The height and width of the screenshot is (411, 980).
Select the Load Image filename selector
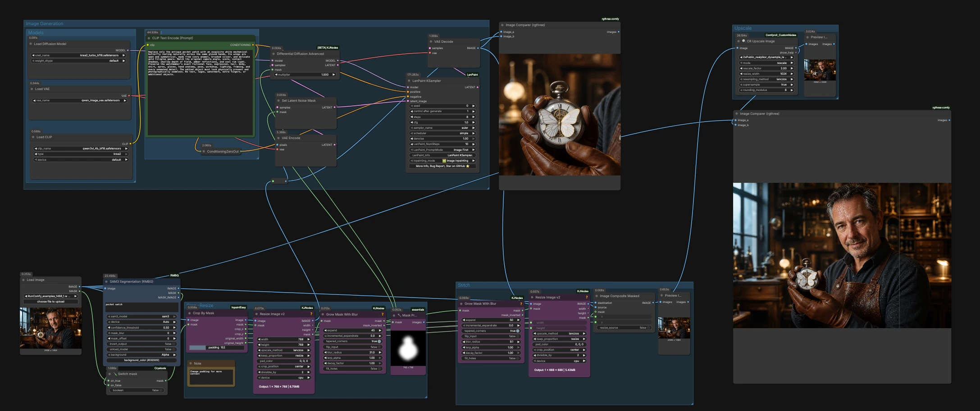50,296
